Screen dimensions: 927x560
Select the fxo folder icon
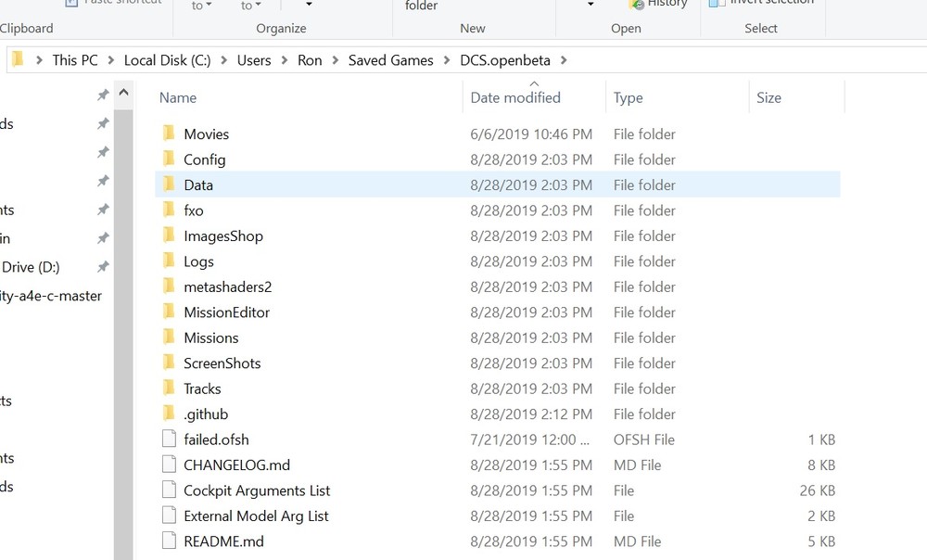169,210
